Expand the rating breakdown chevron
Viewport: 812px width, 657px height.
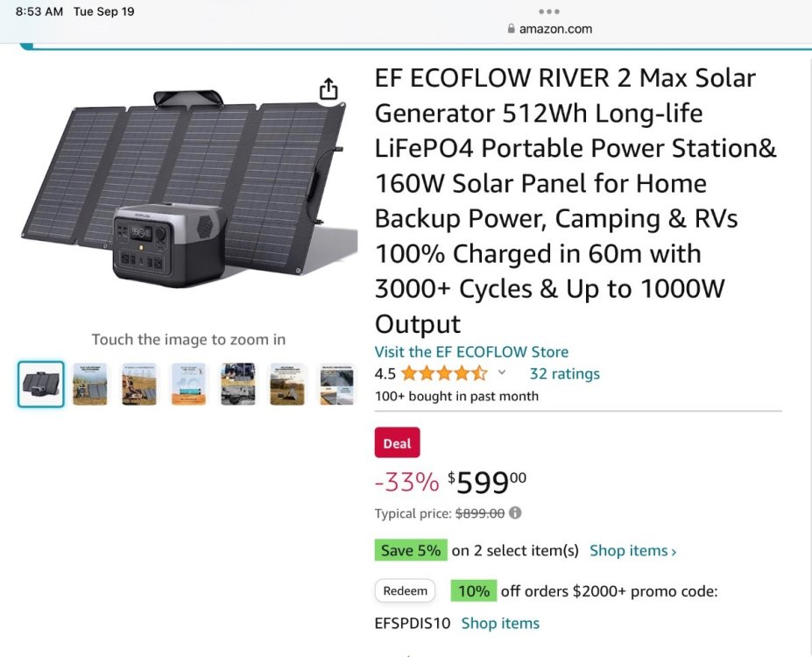[x=502, y=372]
